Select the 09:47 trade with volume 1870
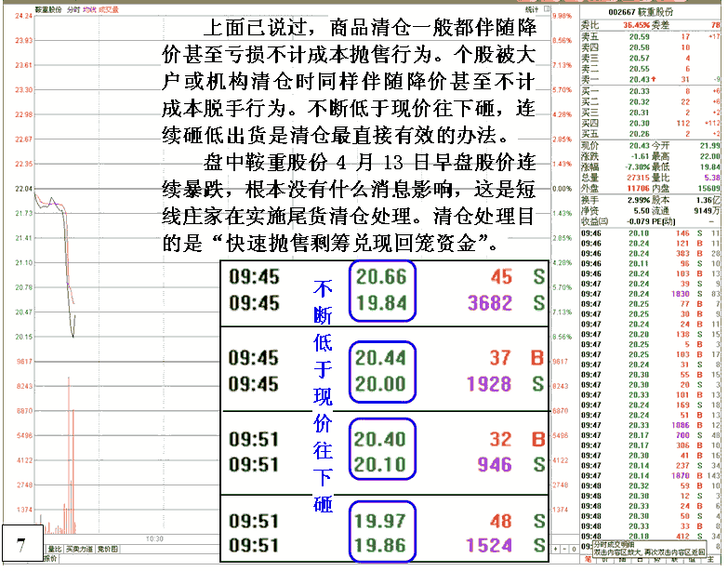Image resolution: width=728 pixels, height=571 pixels. coord(650,476)
